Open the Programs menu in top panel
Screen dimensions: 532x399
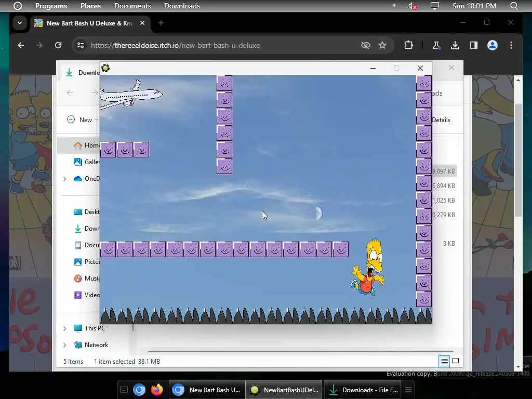(x=51, y=6)
